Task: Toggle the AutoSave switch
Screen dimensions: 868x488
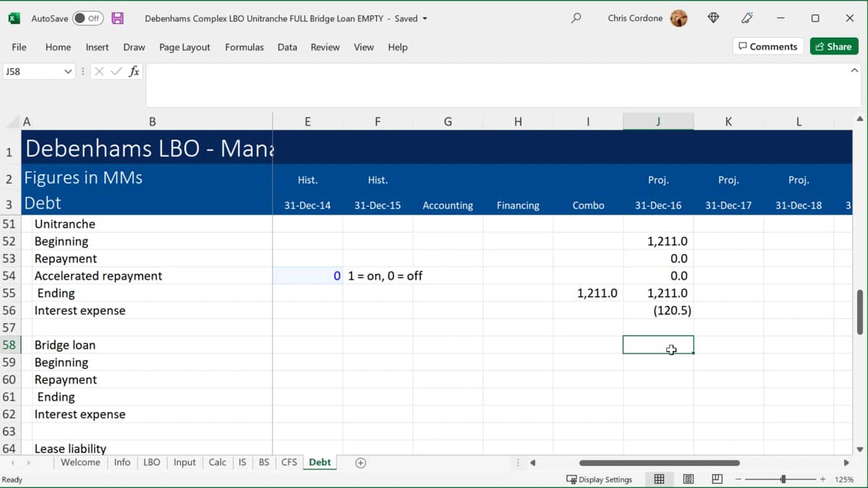Action: pos(88,18)
